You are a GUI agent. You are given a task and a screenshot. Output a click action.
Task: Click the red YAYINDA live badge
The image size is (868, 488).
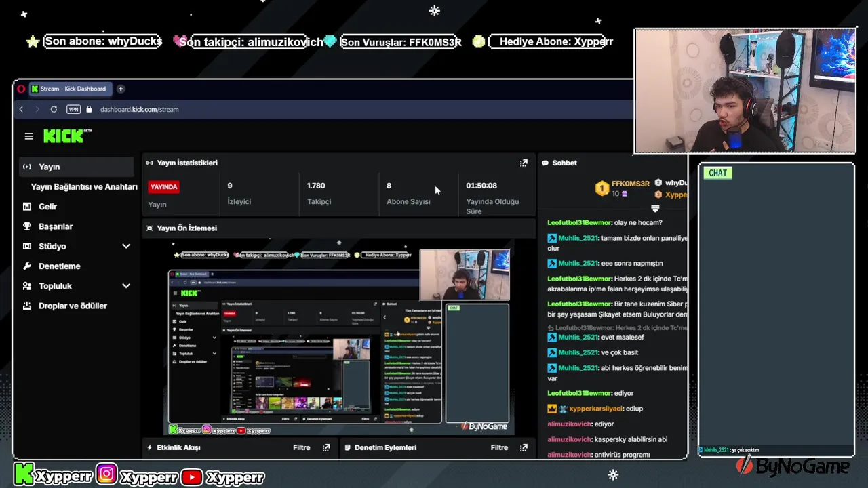point(163,186)
